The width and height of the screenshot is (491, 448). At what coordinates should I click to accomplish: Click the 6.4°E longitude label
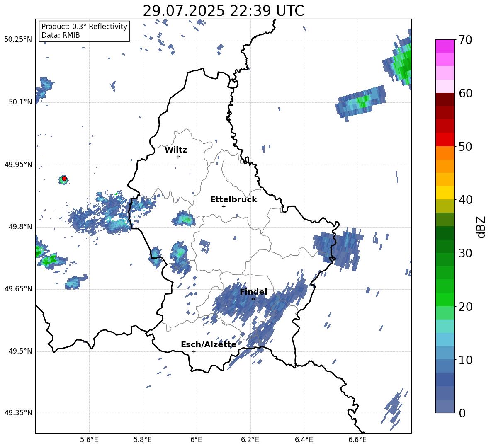pyautogui.click(x=304, y=440)
